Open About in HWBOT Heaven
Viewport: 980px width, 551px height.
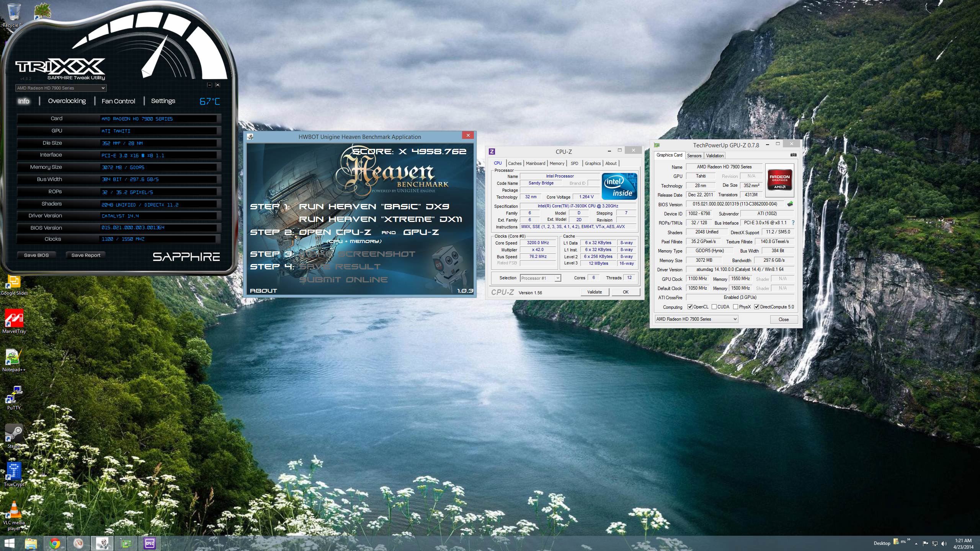pyautogui.click(x=263, y=291)
